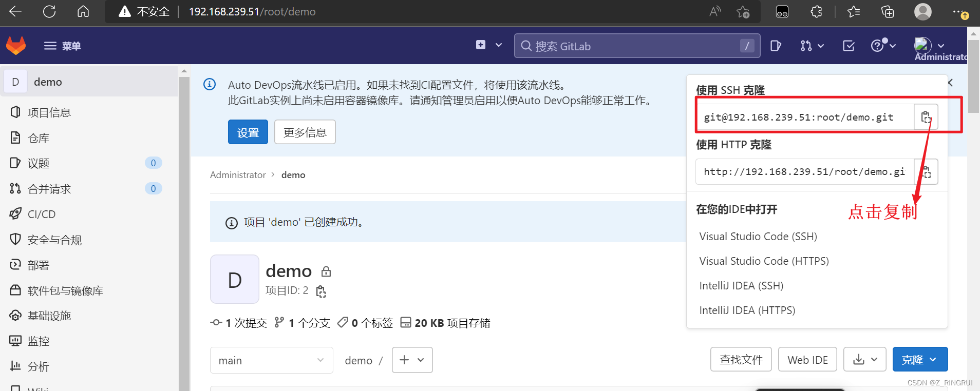Viewport: 980px width, 391px height.
Task: Open to-do list checkmark icon
Action: click(x=849, y=46)
